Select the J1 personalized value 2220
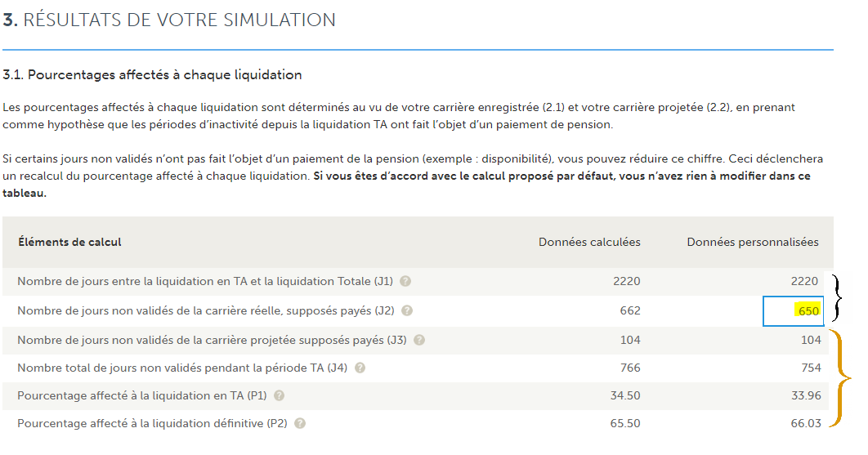 click(x=803, y=281)
